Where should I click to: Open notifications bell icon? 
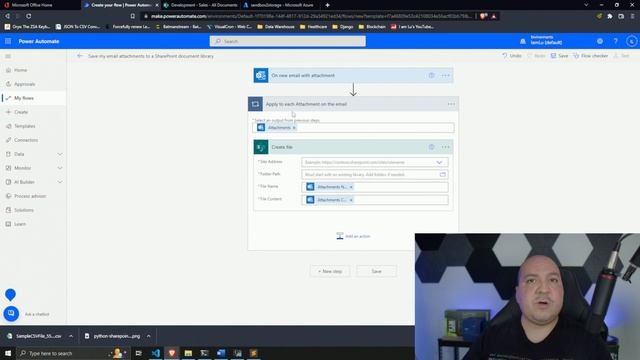click(x=523, y=41)
